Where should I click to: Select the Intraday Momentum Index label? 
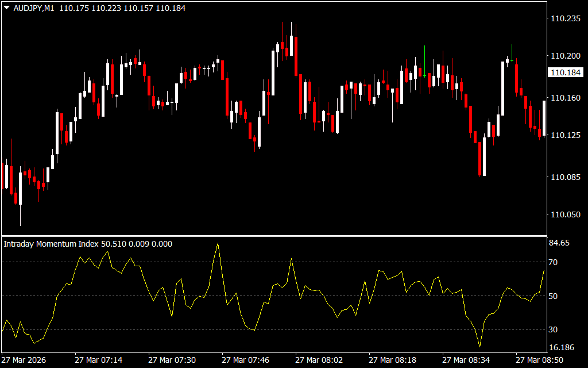[x=51, y=244]
